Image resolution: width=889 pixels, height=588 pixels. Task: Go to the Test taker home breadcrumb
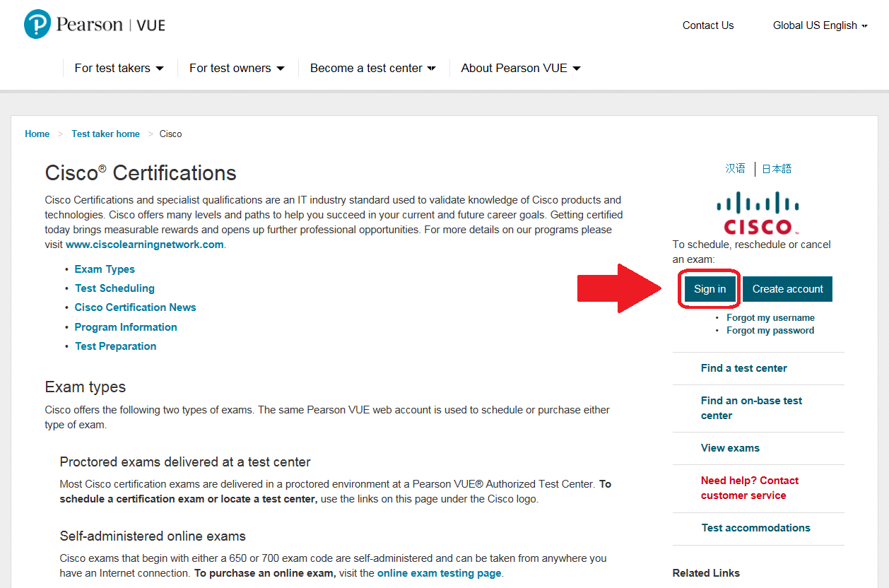[105, 134]
